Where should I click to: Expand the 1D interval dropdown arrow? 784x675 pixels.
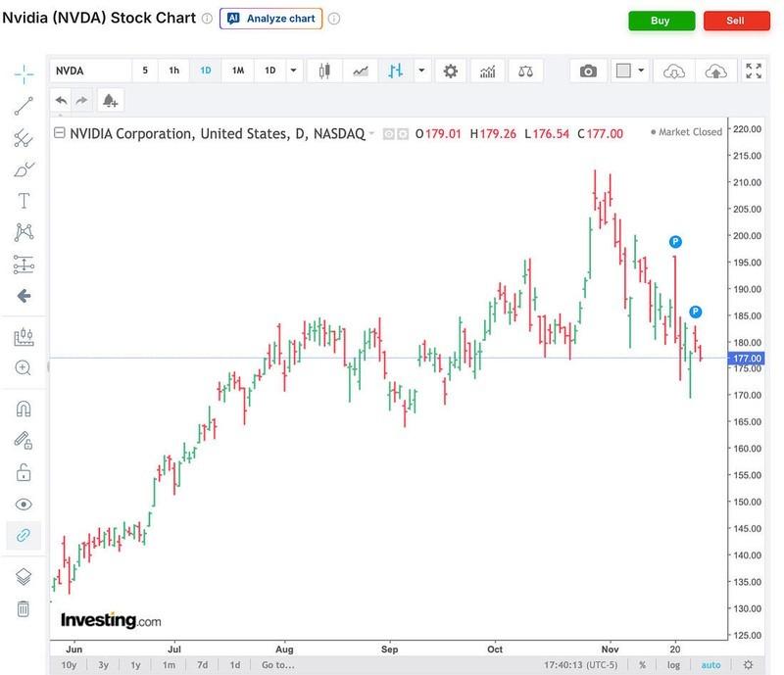(x=293, y=71)
